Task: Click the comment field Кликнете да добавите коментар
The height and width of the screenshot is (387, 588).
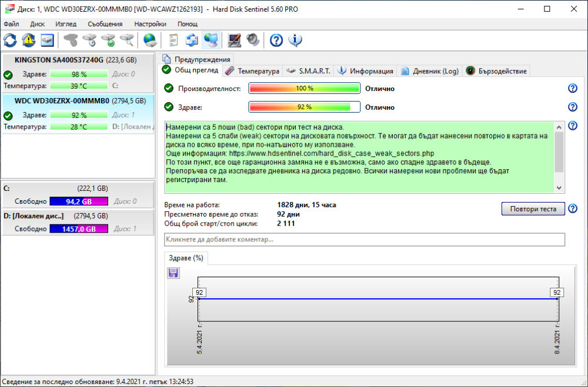Action: pos(365,240)
